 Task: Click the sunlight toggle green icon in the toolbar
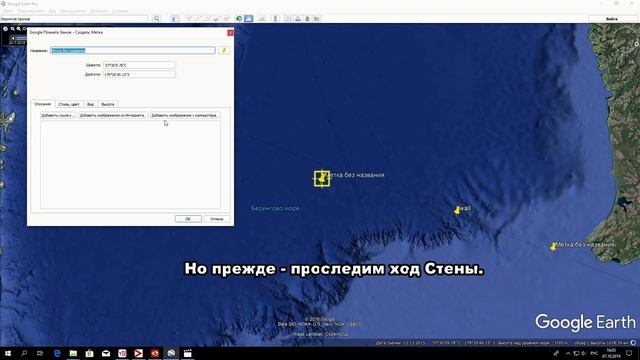[x=239, y=19]
